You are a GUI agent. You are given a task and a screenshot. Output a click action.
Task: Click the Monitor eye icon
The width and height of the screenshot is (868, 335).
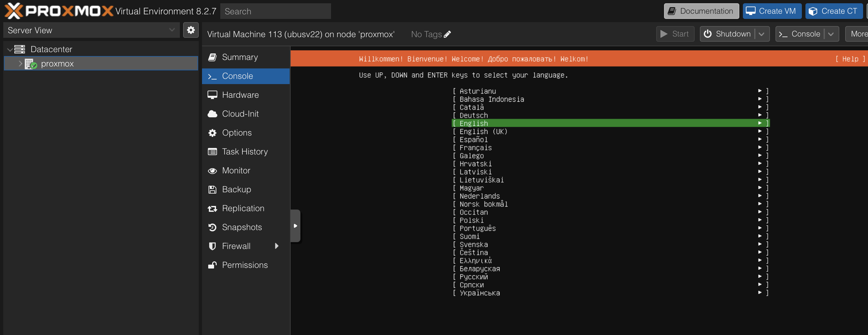coord(212,171)
